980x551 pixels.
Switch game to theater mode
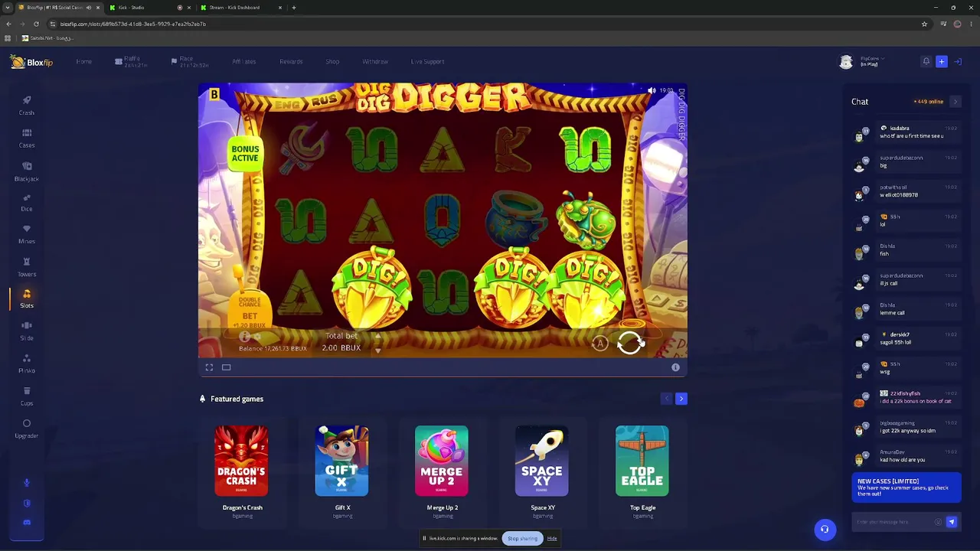tap(227, 367)
